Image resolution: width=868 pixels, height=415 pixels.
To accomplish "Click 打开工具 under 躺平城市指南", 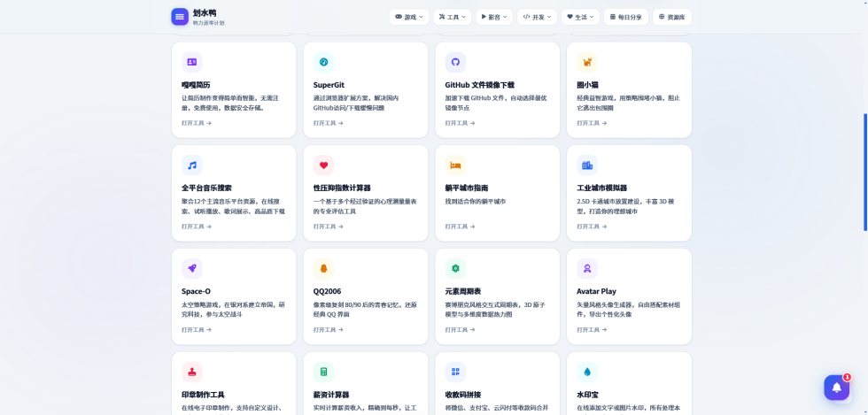I will (x=460, y=227).
